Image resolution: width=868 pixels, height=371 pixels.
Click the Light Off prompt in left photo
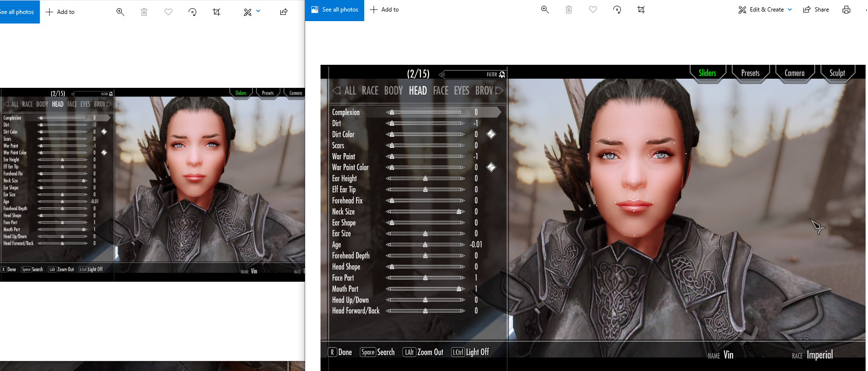point(91,270)
